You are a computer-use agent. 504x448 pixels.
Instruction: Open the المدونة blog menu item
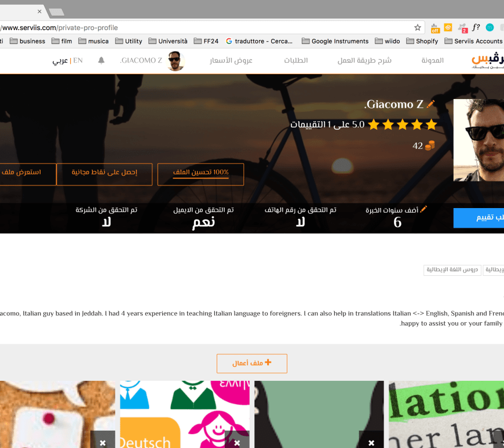[x=432, y=60]
